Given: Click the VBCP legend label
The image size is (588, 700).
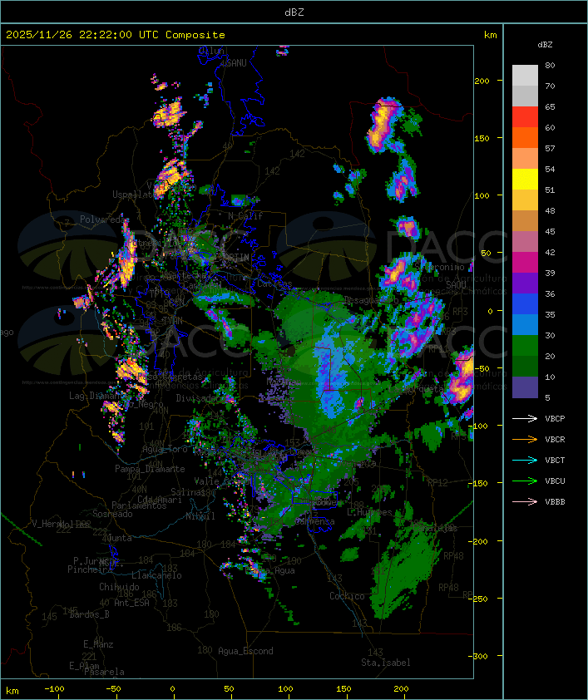Looking at the screenshot, I should pos(555,419).
